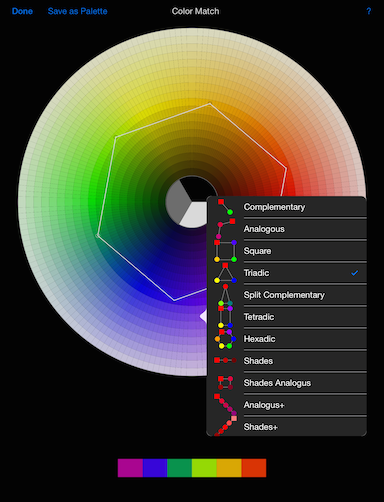The width and height of the screenshot is (384, 502).
Task: Switch to the Shades scheme
Action: click(x=287, y=361)
